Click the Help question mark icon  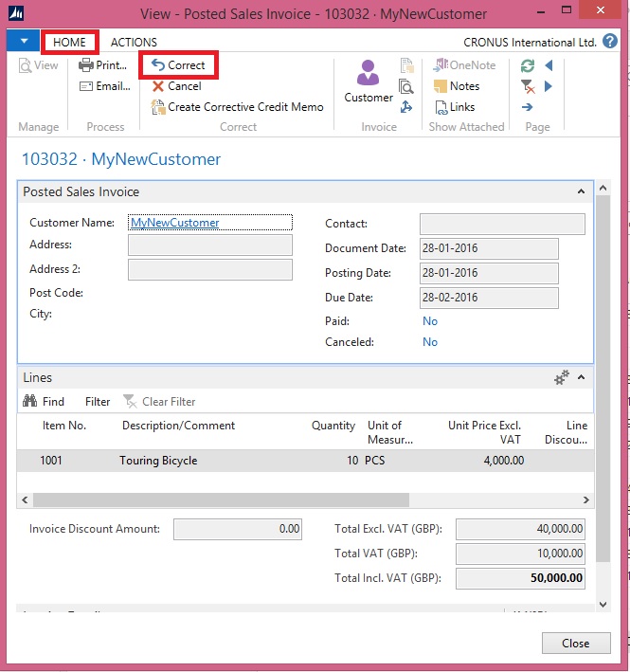click(611, 43)
